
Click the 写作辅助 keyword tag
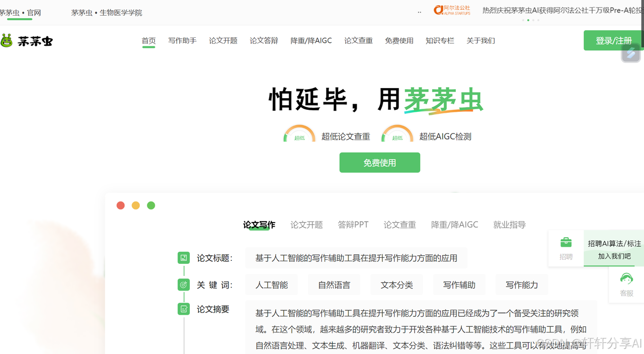click(x=459, y=285)
